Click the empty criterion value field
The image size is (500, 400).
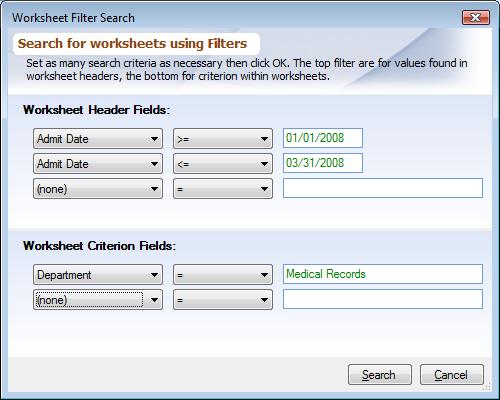point(383,299)
